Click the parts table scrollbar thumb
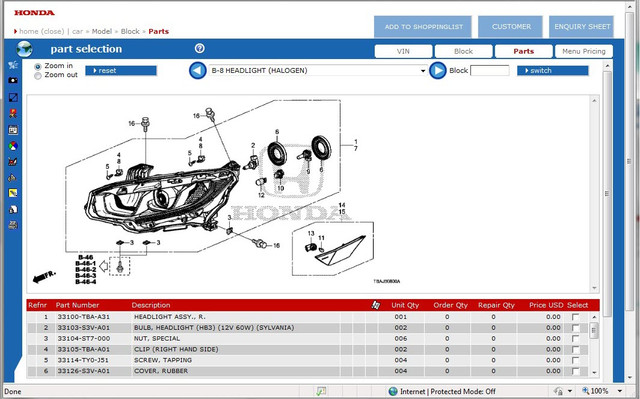This screenshot has width=640, height=399. [594, 330]
